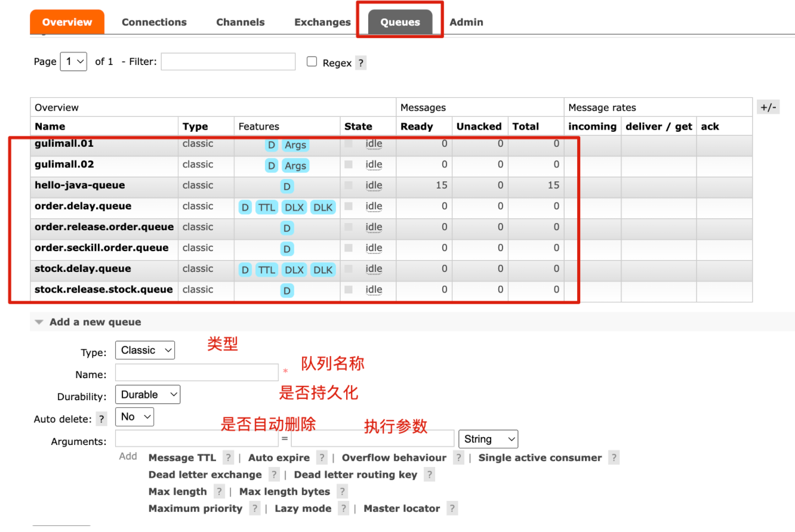Viewport: 795px width, 532px height.
Task: Click the Auto delete help question mark
Action: click(102, 419)
